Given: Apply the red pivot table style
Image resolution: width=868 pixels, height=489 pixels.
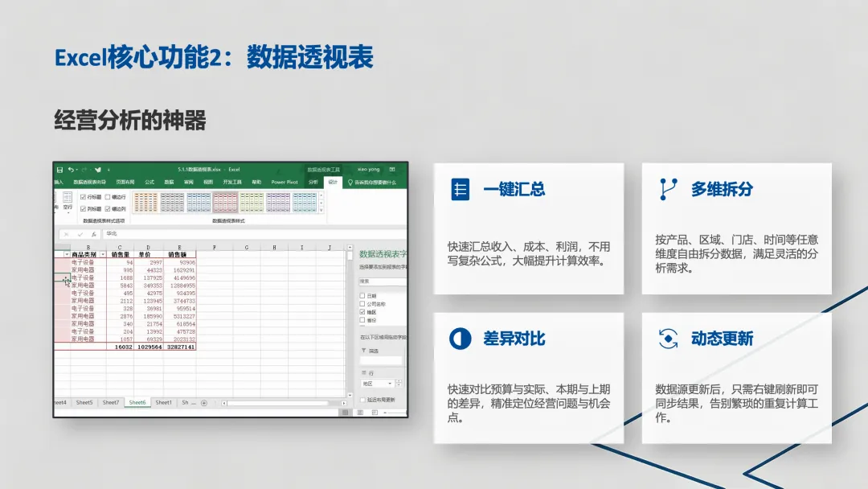Looking at the screenshot, I should [x=225, y=203].
